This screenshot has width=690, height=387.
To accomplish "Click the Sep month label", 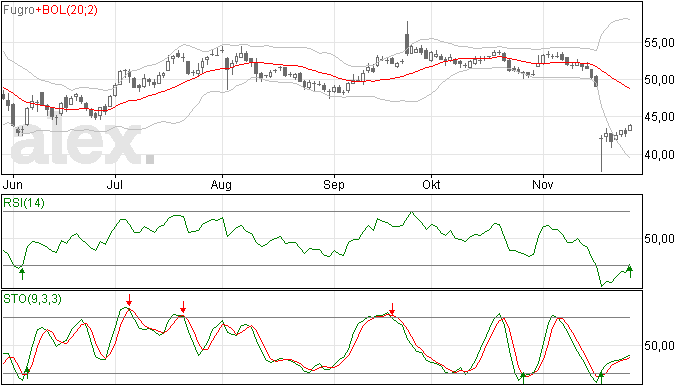I will (x=334, y=184).
